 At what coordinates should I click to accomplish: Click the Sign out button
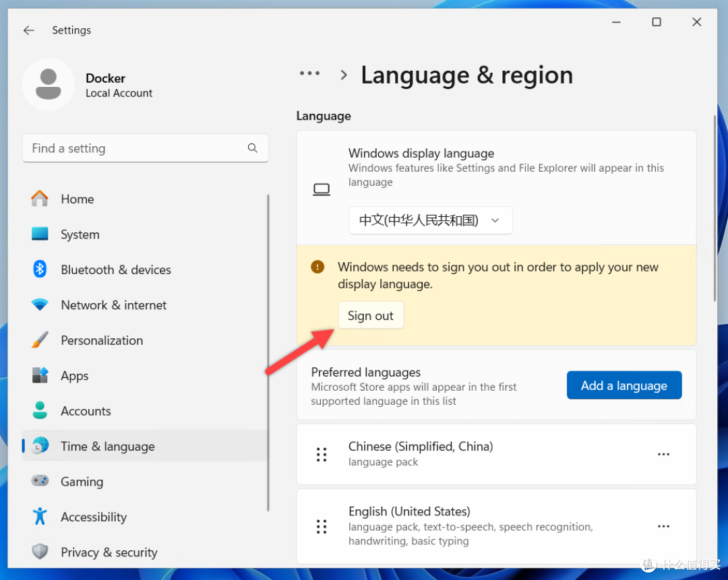point(371,315)
